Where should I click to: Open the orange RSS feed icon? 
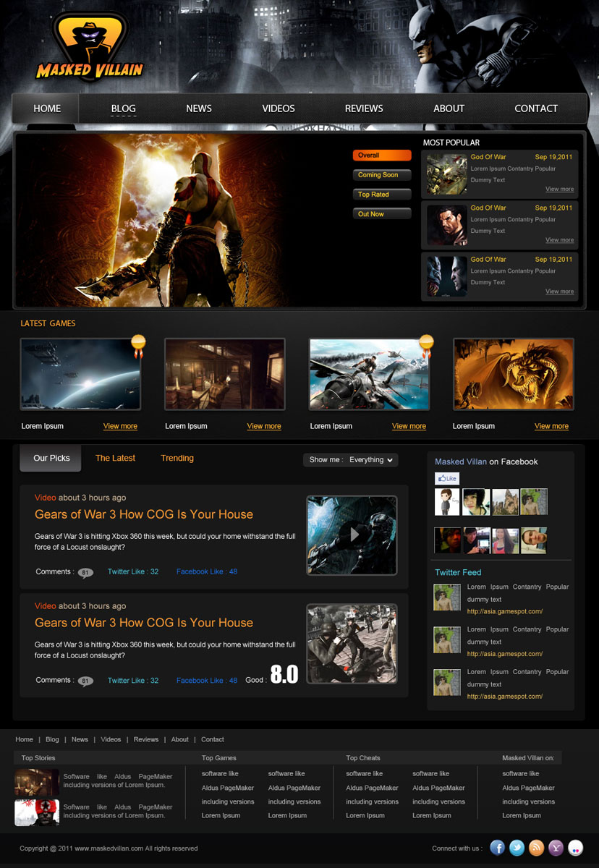click(536, 848)
